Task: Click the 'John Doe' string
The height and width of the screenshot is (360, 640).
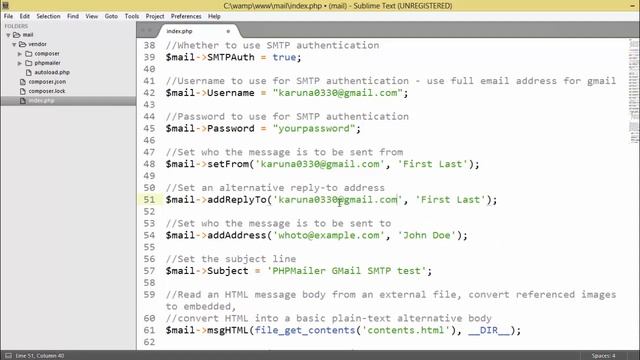Action: pos(427,236)
